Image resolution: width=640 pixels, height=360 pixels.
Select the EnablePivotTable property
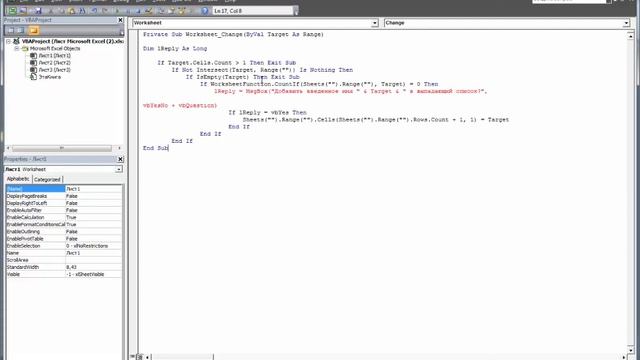(64, 239)
